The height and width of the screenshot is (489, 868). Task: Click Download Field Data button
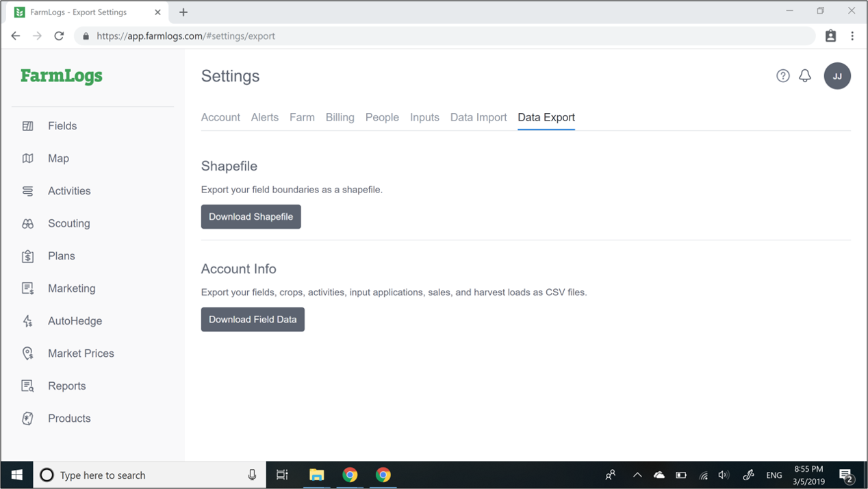pyautogui.click(x=253, y=319)
